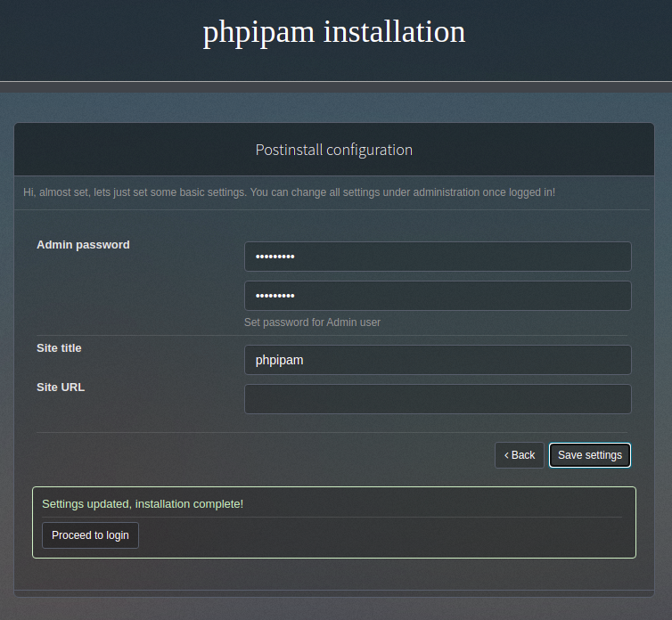Click the chevron icon on Back
Screen dimensions: 672x620
coord(506,455)
